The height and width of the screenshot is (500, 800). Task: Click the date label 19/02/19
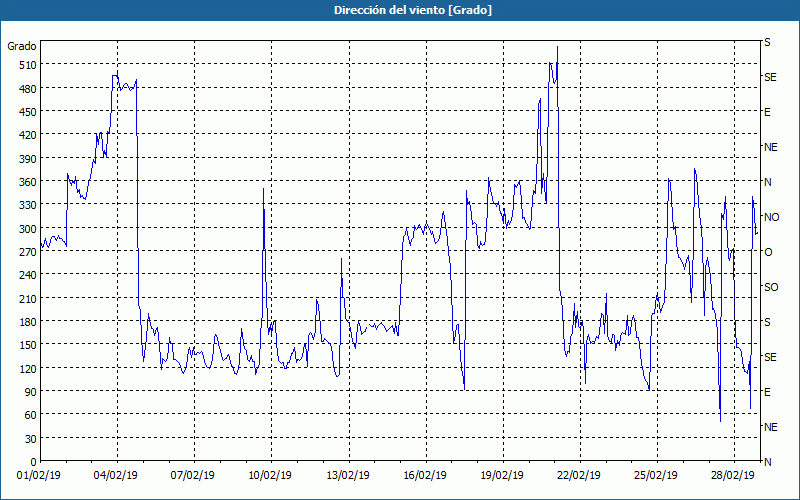[502, 476]
